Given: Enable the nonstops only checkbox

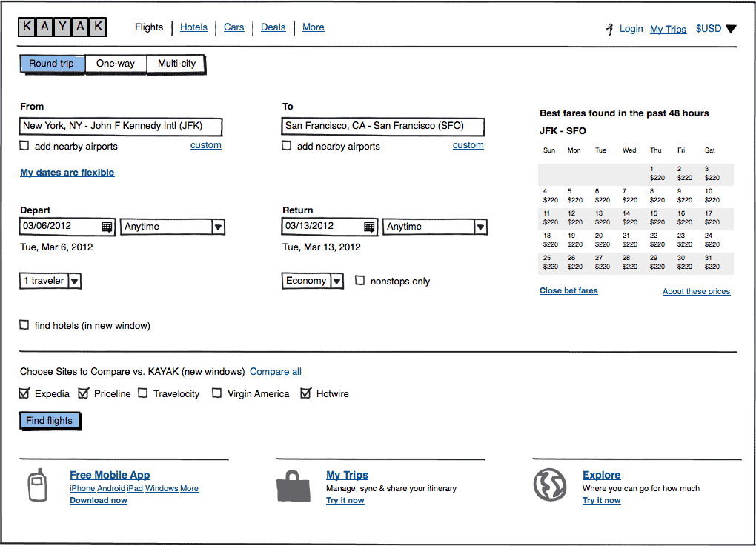Looking at the screenshot, I should coord(359,281).
